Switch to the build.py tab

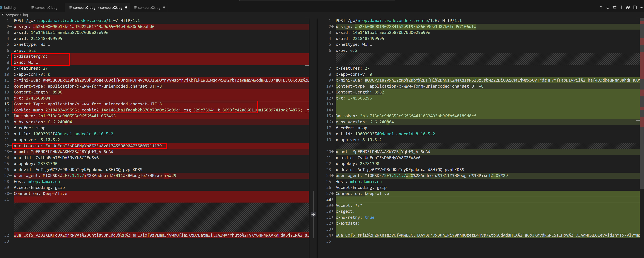[10, 8]
